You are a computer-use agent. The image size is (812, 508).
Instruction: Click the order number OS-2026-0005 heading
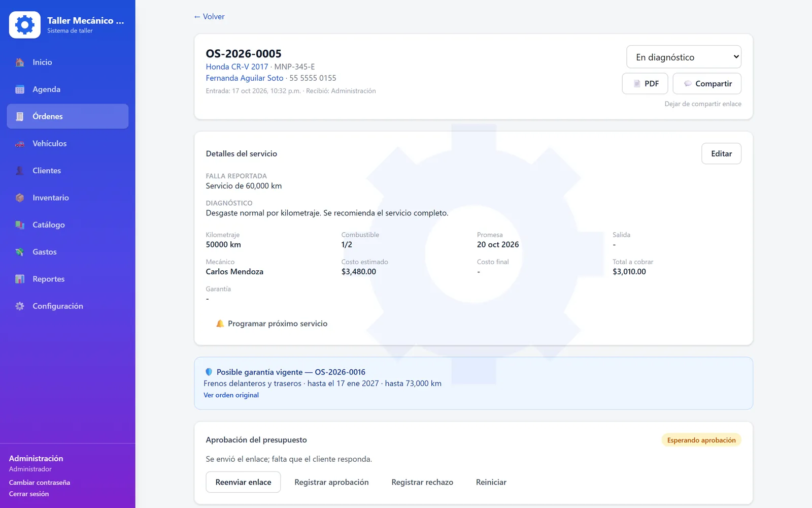(244, 54)
